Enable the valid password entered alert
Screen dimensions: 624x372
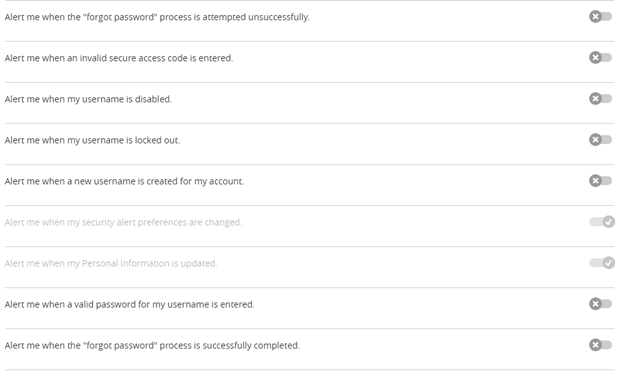point(601,304)
